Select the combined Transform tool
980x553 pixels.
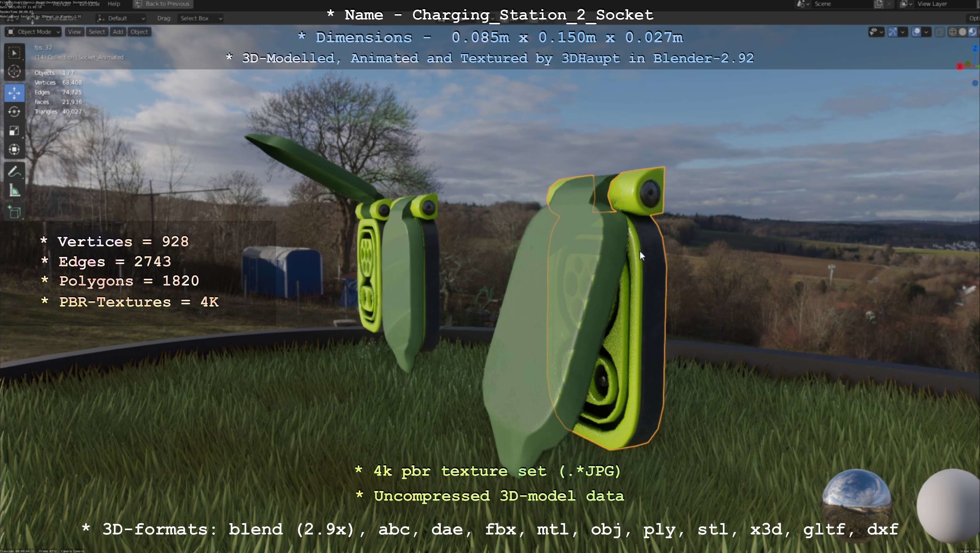coord(14,149)
